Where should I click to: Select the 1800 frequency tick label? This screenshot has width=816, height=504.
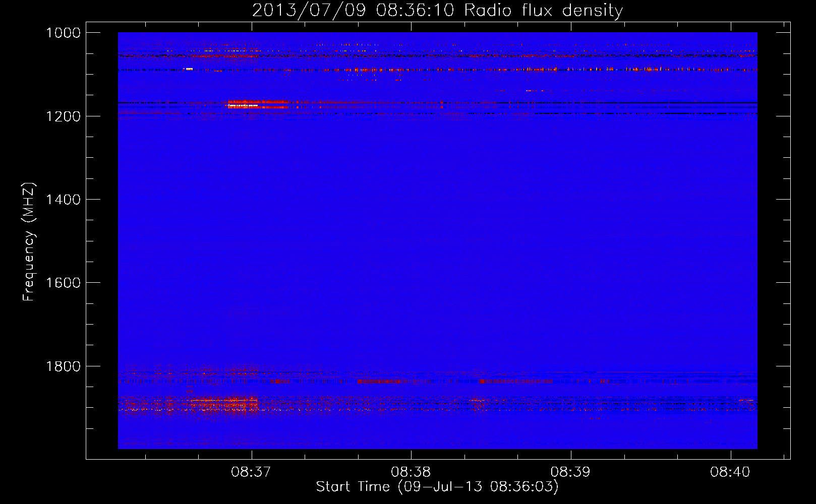pos(63,366)
